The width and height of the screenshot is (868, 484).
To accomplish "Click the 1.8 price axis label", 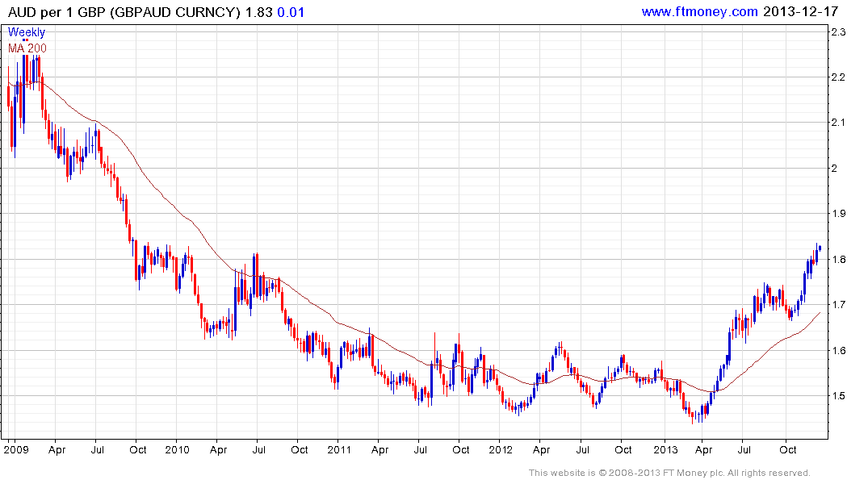I will coord(838,260).
